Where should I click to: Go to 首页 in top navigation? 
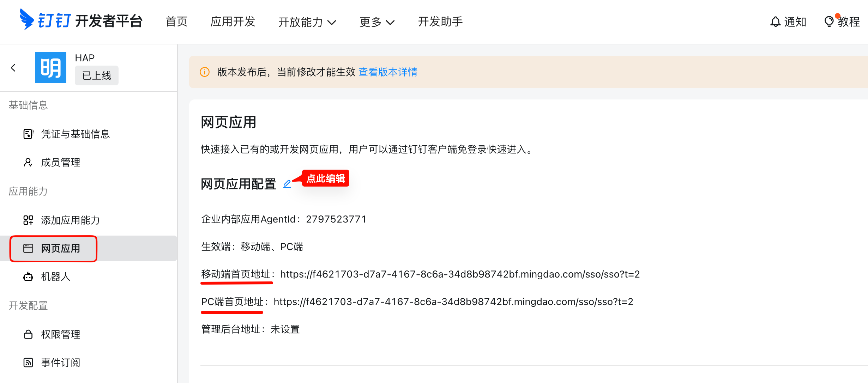click(176, 22)
